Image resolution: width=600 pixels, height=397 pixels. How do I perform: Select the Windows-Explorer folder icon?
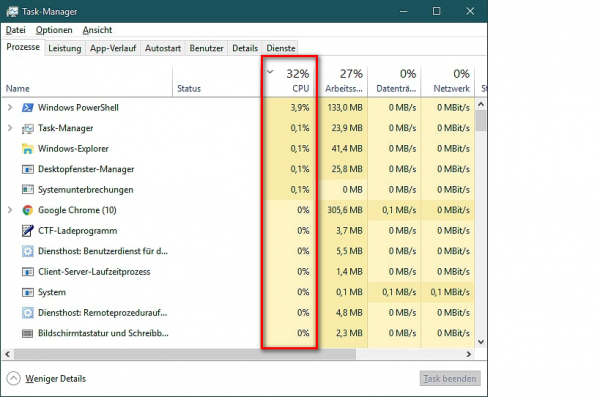pos(28,149)
